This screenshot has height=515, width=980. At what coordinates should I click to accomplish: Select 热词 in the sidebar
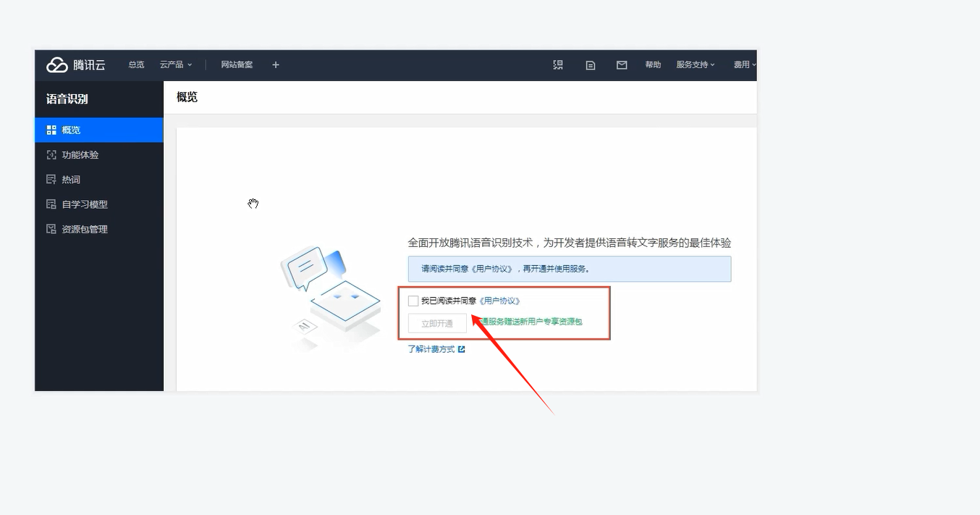tap(99, 180)
